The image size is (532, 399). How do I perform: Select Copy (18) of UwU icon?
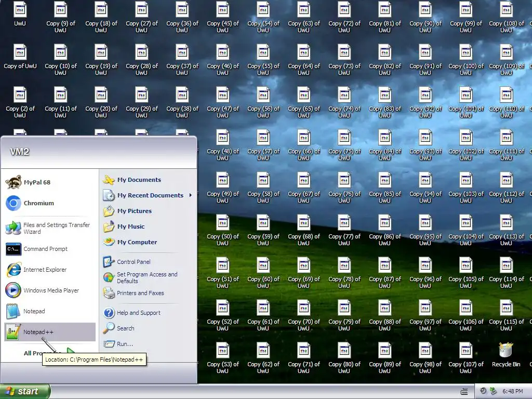point(101,17)
